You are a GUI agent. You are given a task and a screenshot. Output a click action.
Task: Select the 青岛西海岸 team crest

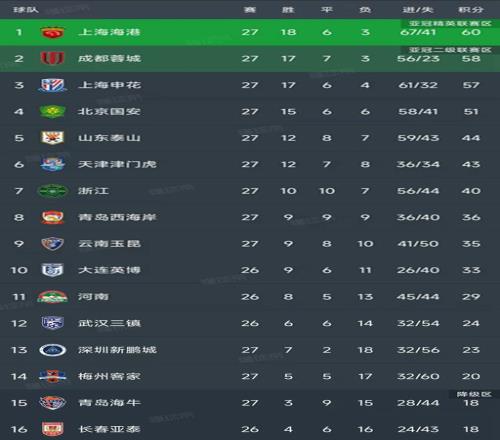pyautogui.click(x=52, y=217)
